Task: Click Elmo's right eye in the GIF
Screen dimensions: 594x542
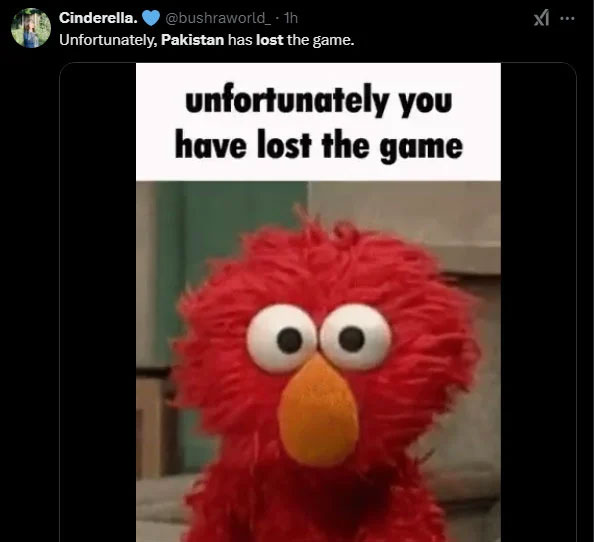Action: [x=355, y=336]
